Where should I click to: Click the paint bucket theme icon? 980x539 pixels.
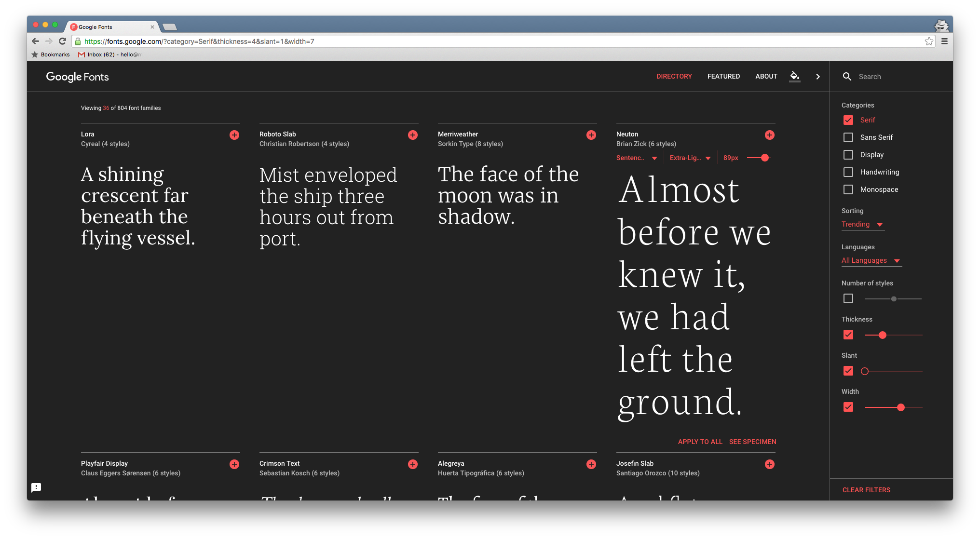795,76
